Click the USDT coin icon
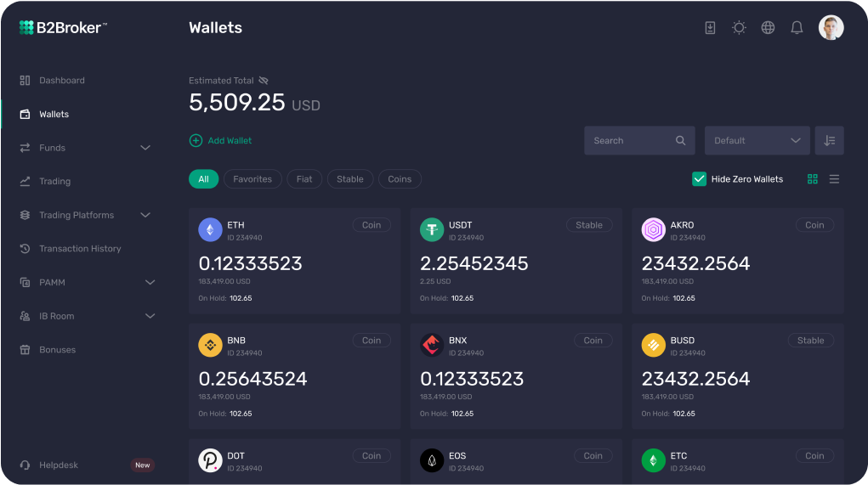Screen dimensions: 868x485 click(x=432, y=229)
